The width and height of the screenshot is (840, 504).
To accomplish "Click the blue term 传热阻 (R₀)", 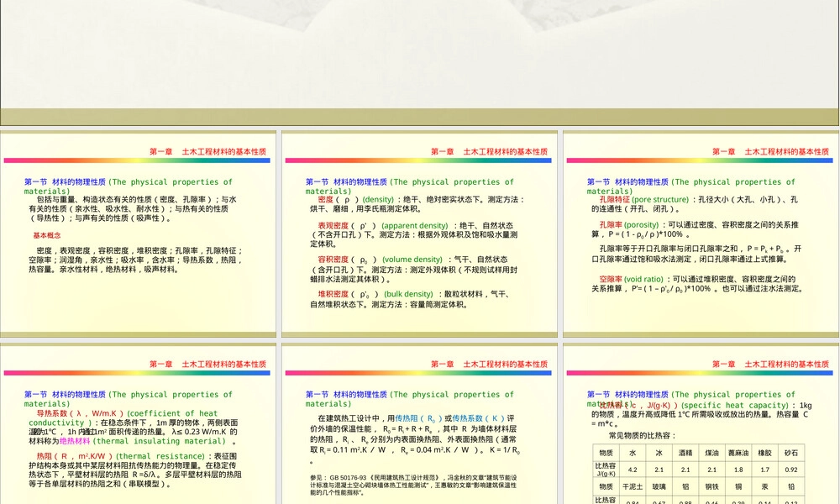I will 419,418.
